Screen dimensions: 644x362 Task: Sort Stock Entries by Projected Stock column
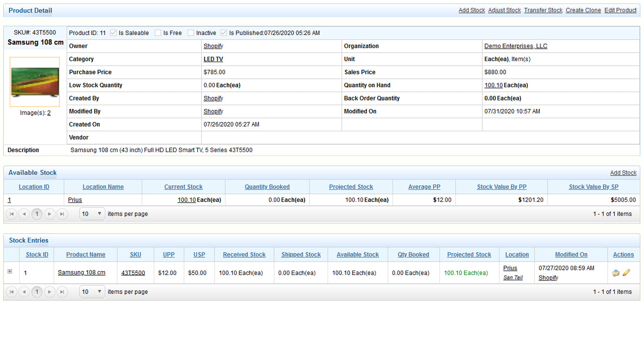tap(469, 255)
